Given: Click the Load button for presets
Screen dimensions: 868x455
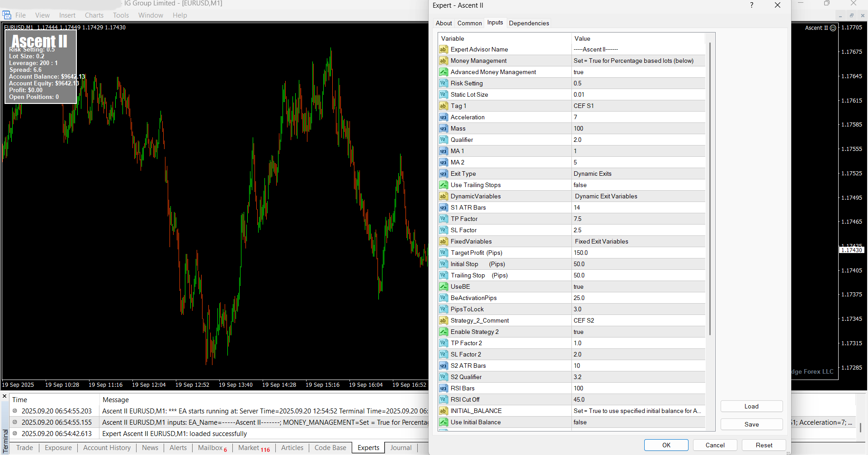Looking at the screenshot, I should [751, 406].
